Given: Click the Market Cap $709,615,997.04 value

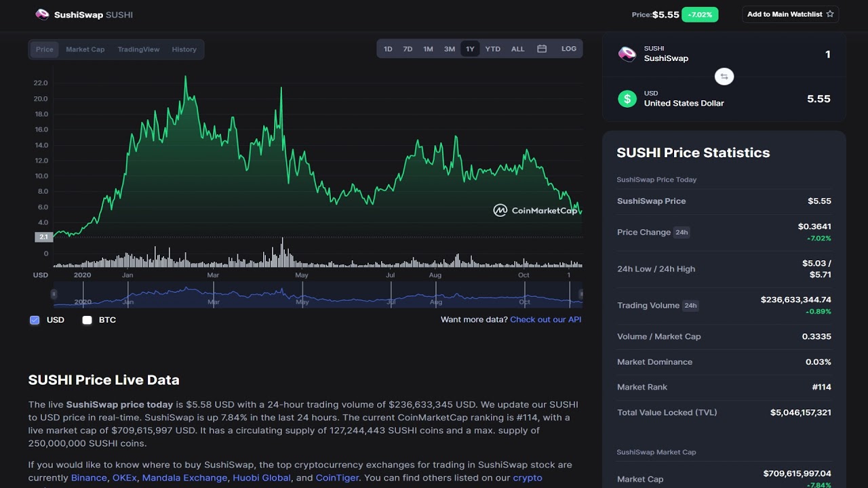Looking at the screenshot, I should tap(797, 474).
